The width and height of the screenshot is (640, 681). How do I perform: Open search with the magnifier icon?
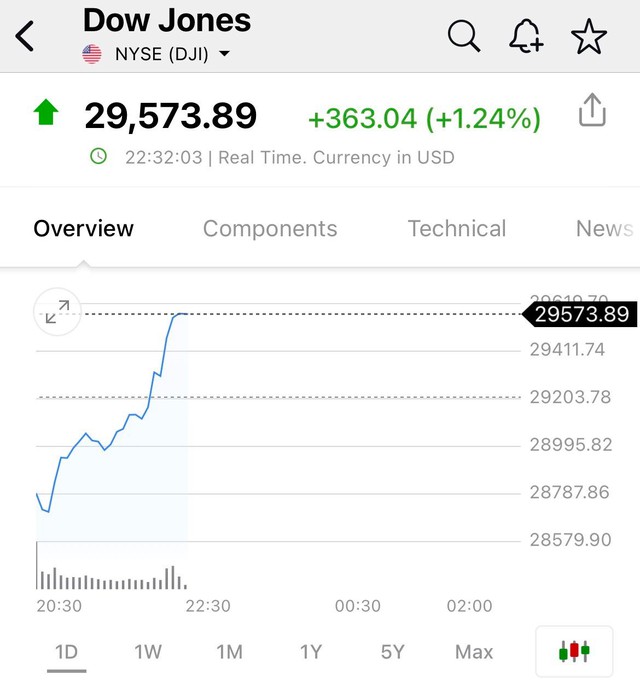464,36
